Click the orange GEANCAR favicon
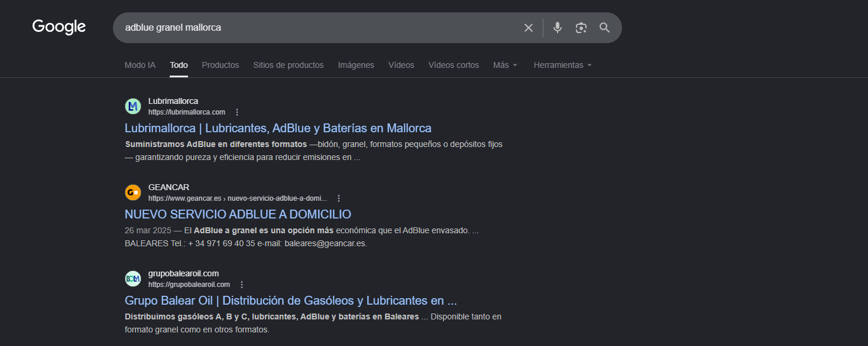 click(x=133, y=192)
